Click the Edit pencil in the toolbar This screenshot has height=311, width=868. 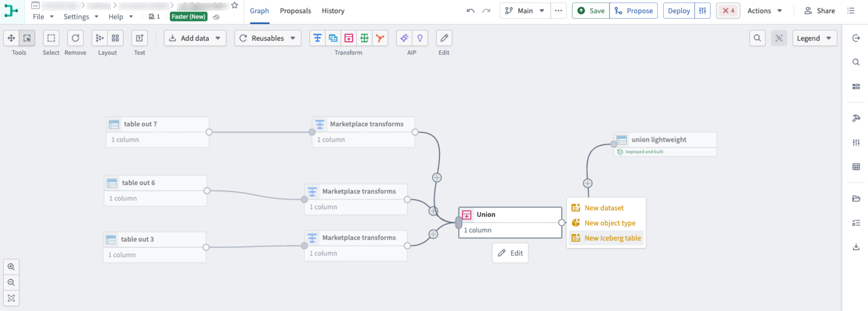444,38
